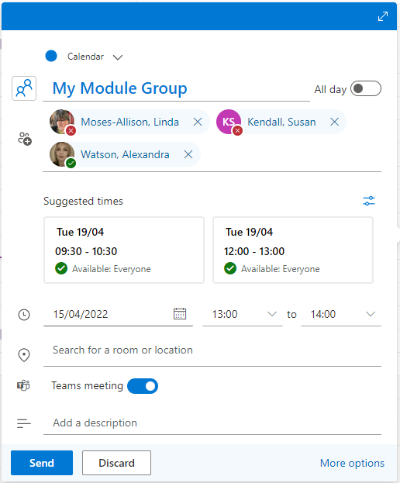Remove Watson, Alexandra from attendees
The width and height of the screenshot is (400, 483).
(x=188, y=154)
